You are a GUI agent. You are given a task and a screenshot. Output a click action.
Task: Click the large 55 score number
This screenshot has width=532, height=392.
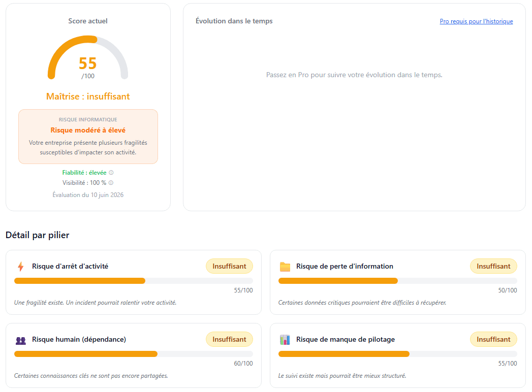point(88,63)
